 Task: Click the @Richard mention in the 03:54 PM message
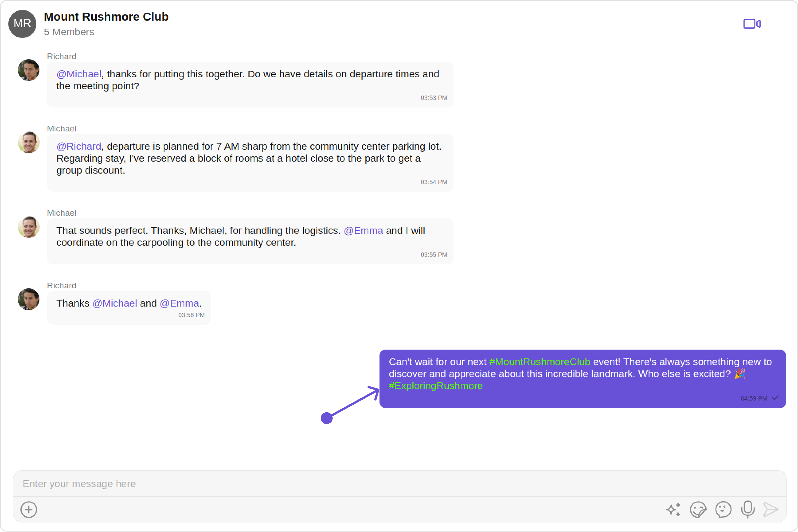79,146
